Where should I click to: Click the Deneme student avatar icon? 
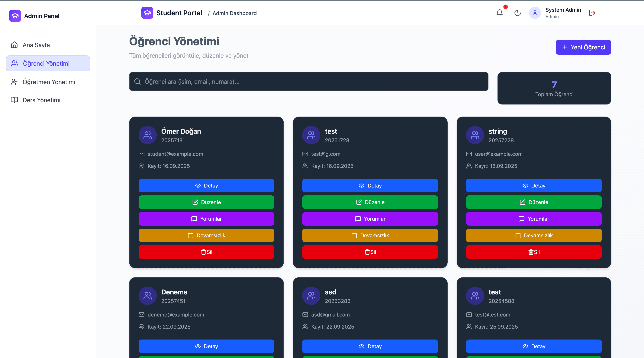coord(147,296)
